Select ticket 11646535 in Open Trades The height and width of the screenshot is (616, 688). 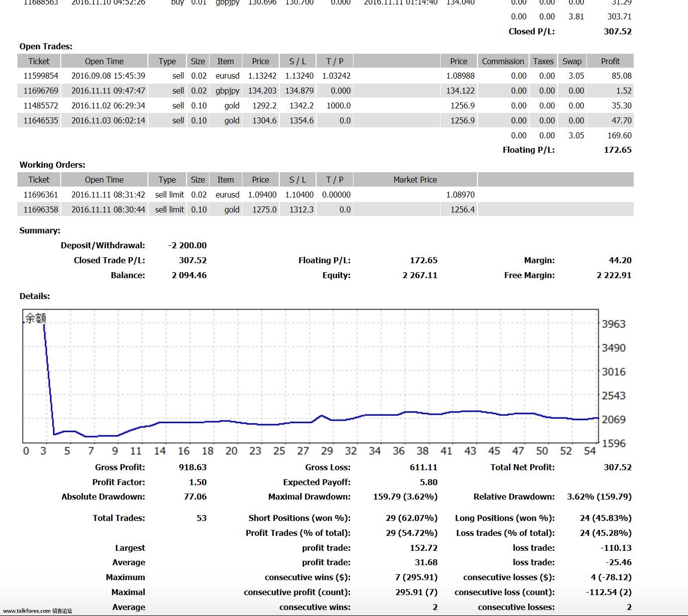(41, 120)
